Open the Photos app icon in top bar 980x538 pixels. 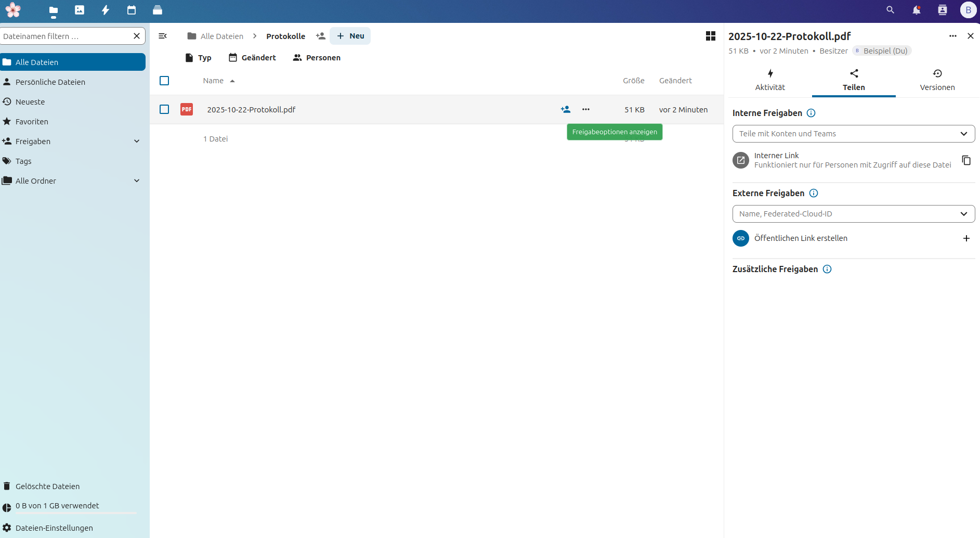coord(80,10)
